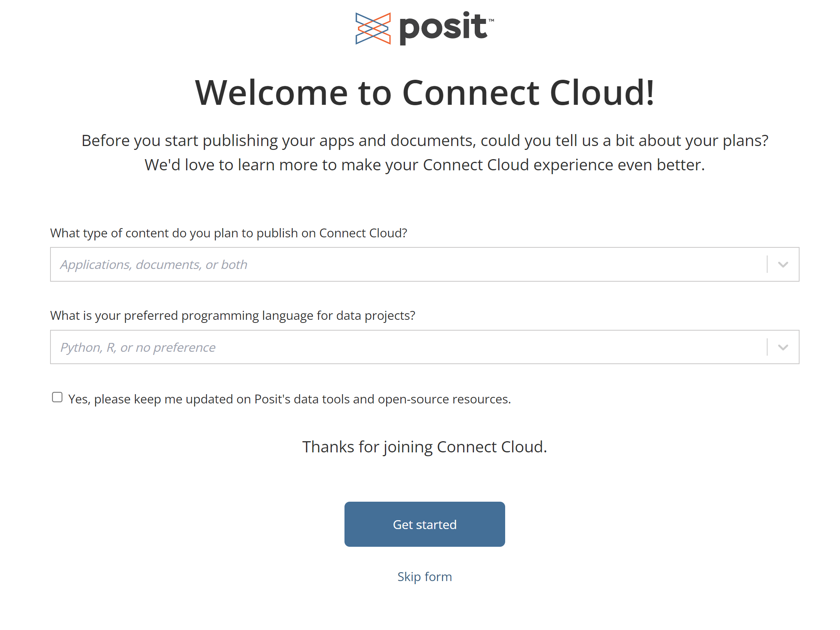Click the "Thanks for joining Connect Cloud." text

click(x=425, y=447)
